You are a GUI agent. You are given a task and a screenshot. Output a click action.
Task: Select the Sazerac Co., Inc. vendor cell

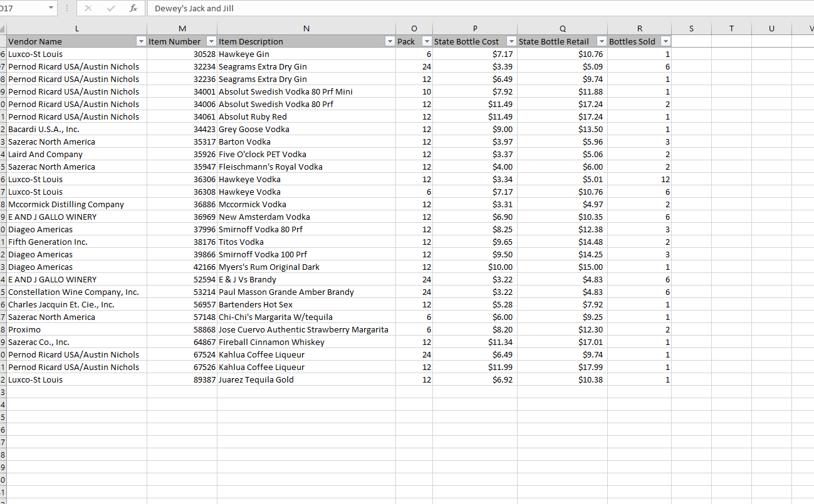tap(76, 342)
